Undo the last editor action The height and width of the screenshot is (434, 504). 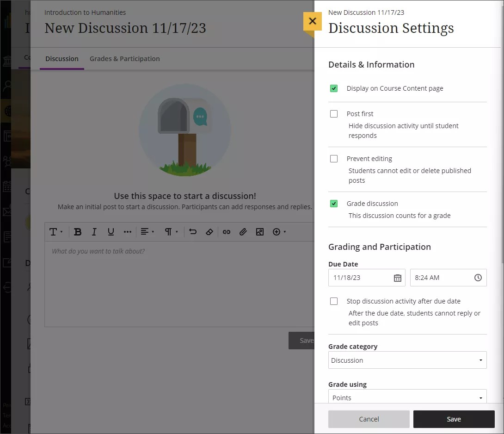193,232
